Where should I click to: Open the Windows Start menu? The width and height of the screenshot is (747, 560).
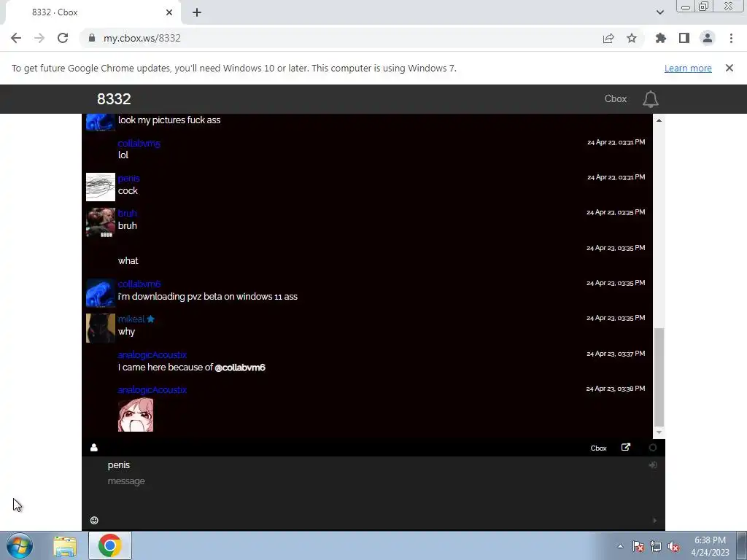click(x=20, y=545)
